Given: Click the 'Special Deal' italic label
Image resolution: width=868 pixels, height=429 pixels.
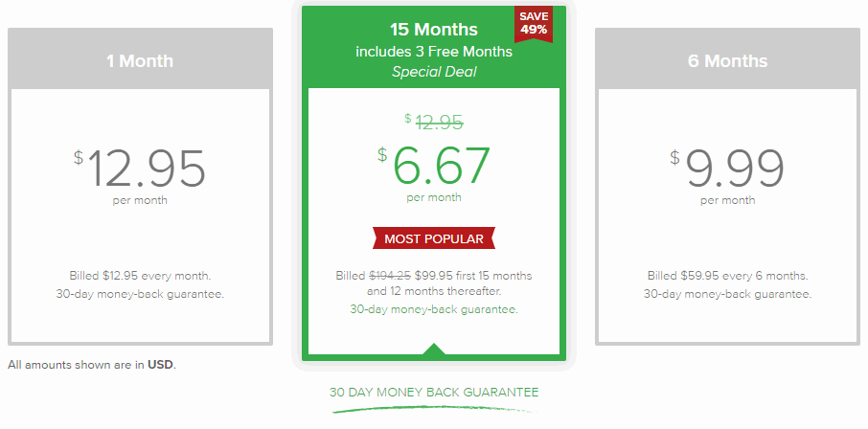Looking at the screenshot, I should pos(434,72).
